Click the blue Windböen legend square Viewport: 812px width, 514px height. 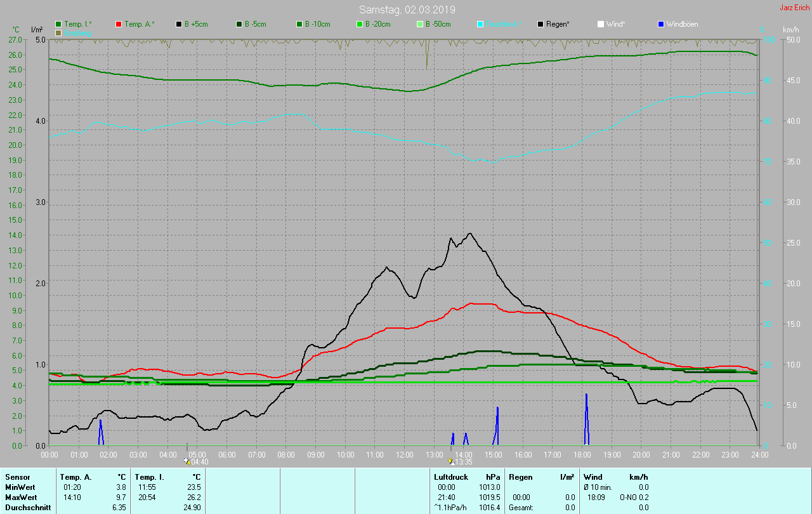660,24
